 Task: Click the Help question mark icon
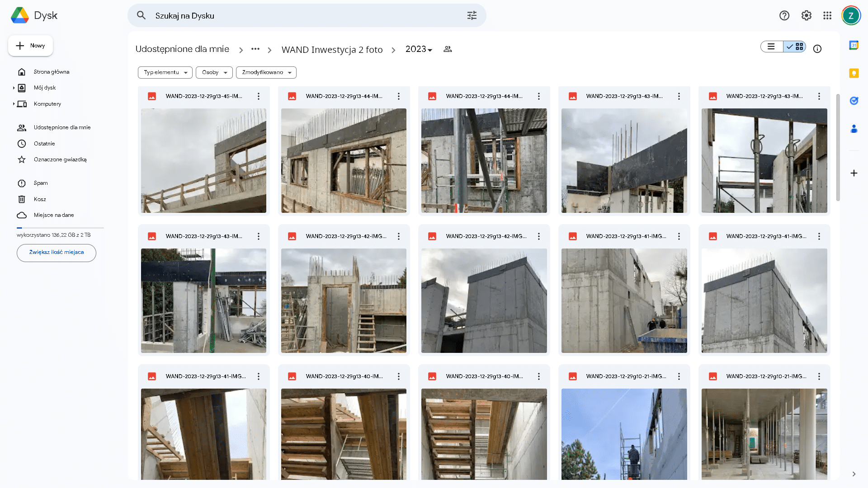784,16
